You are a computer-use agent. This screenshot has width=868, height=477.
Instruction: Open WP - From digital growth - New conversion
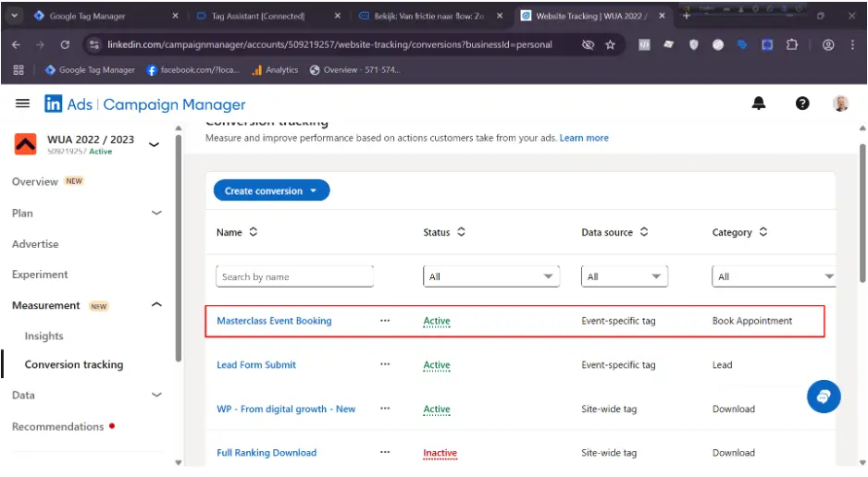[x=286, y=409]
